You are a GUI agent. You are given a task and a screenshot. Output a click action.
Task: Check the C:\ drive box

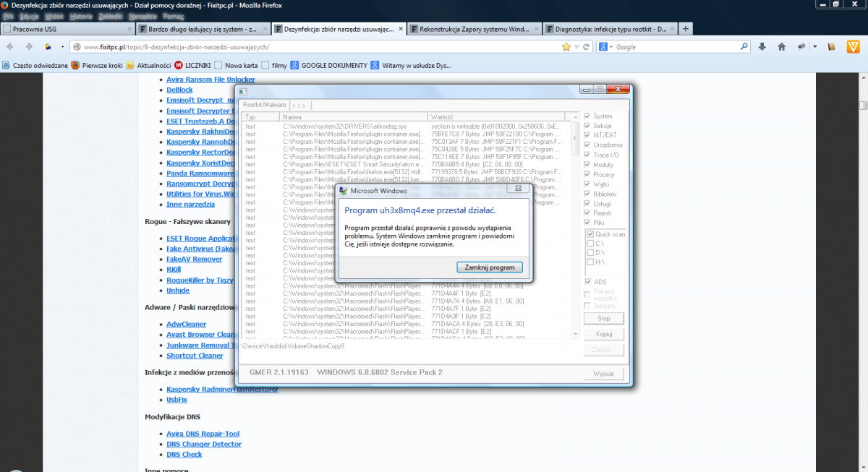(x=590, y=244)
